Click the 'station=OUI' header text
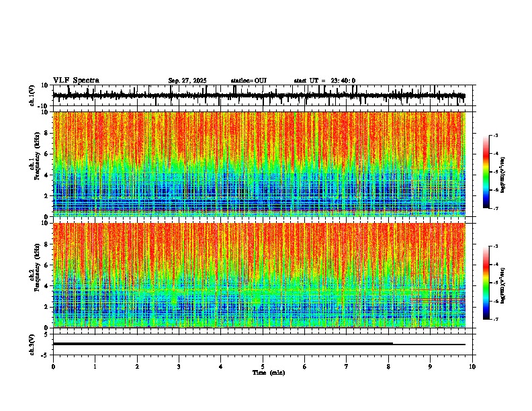Screen dimensions: 532x411 click(x=249, y=81)
